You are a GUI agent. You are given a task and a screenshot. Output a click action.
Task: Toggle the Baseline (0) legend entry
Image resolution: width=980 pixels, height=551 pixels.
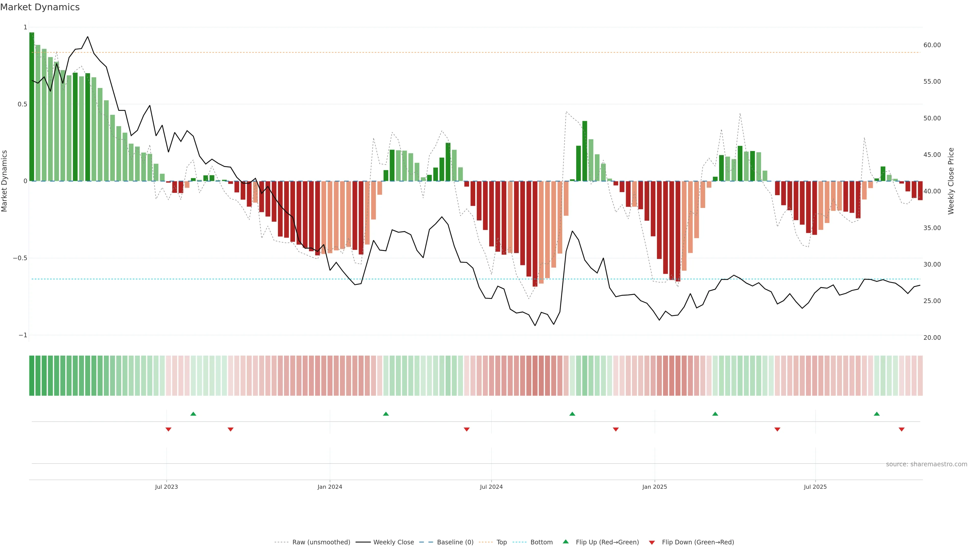455,542
